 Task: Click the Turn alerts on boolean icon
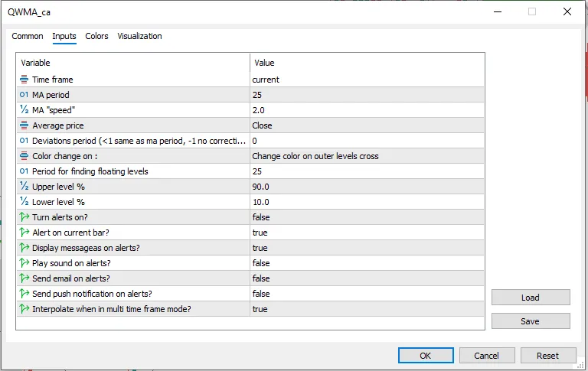click(24, 217)
